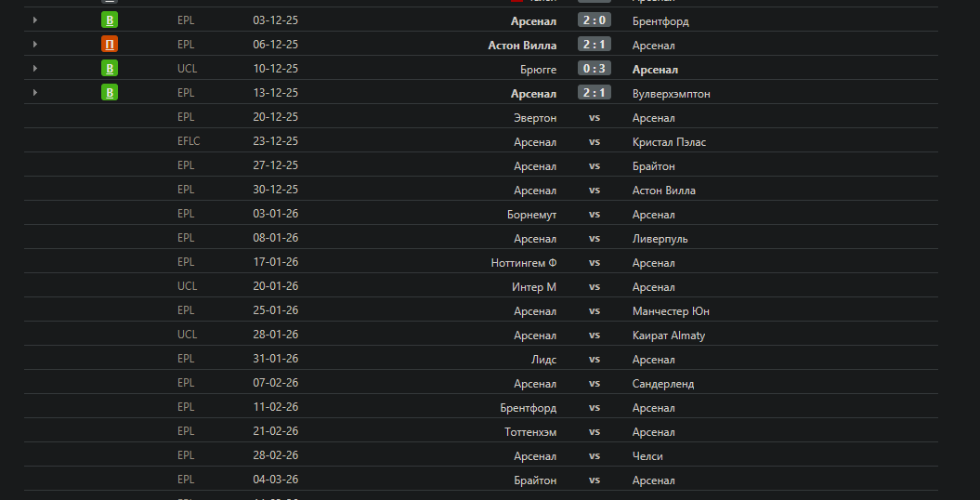This screenshot has width=980, height=500.
Task: Click EFLC competition label on 23-12-25
Action: (189, 141)
